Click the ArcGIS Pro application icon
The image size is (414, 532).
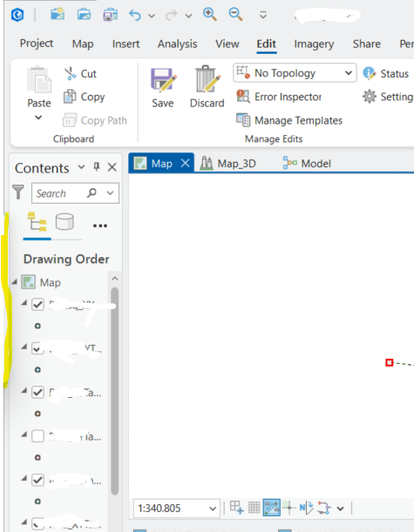tap(17, 15)
